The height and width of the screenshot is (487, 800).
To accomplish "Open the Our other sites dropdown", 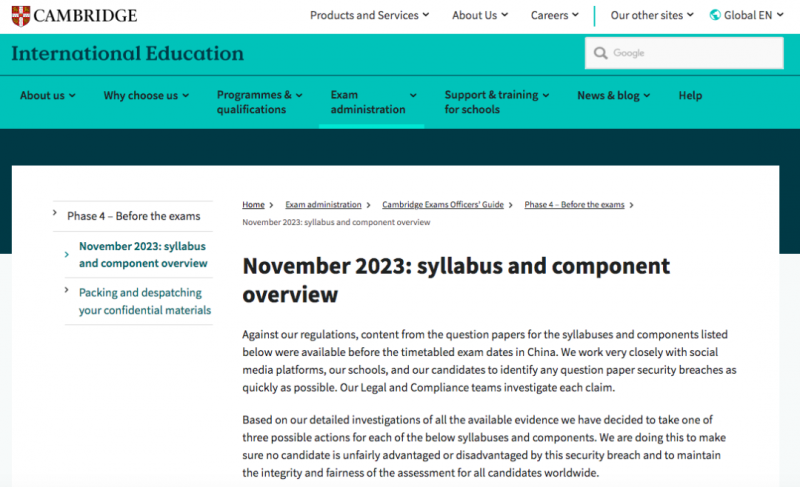I will tap(652, 15).
